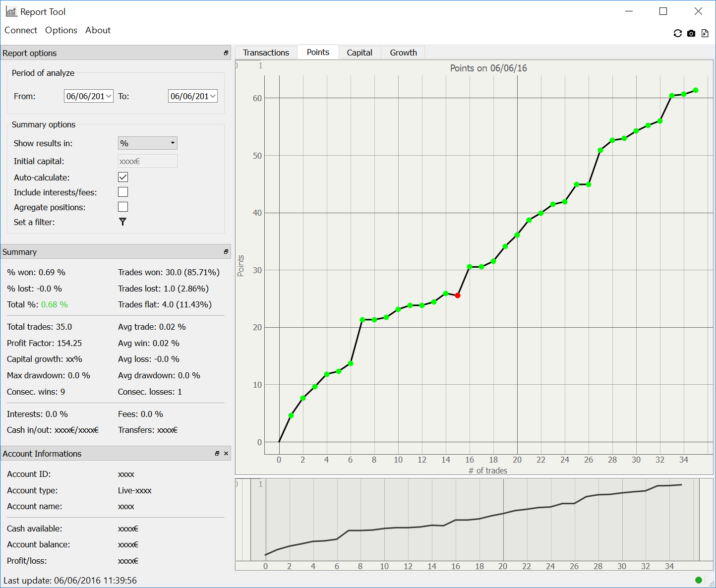Image resolution: width=716 pixels, height=588 pixels.
Task: Click the export file icon
Action: click(x=705, y=33)
